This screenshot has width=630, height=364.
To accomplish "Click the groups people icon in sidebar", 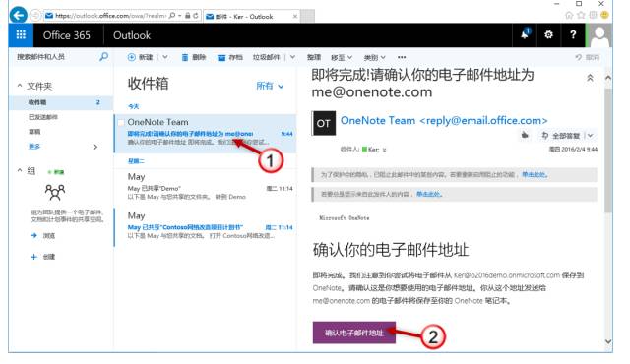I will [x=55, y=192].
